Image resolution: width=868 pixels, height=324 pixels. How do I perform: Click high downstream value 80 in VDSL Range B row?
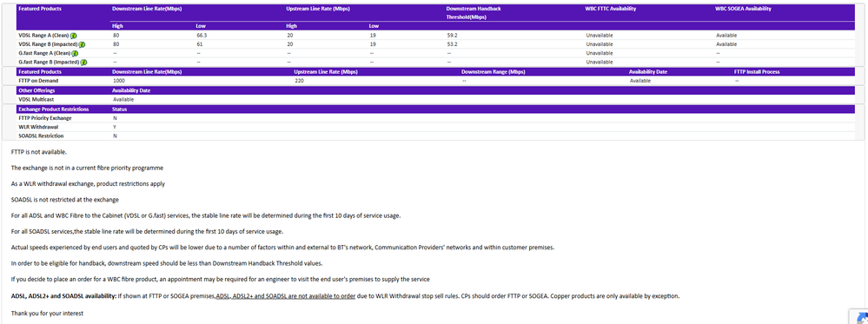(x=116, y=44)
